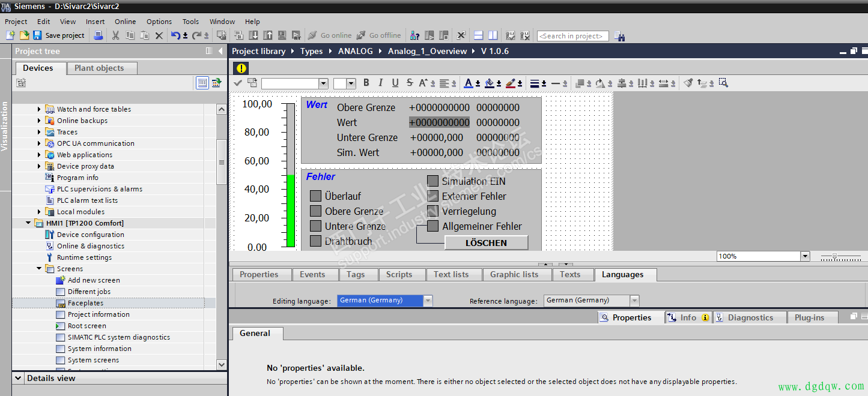Toggle the Drahtbruch indicator box

pos(315,241)
